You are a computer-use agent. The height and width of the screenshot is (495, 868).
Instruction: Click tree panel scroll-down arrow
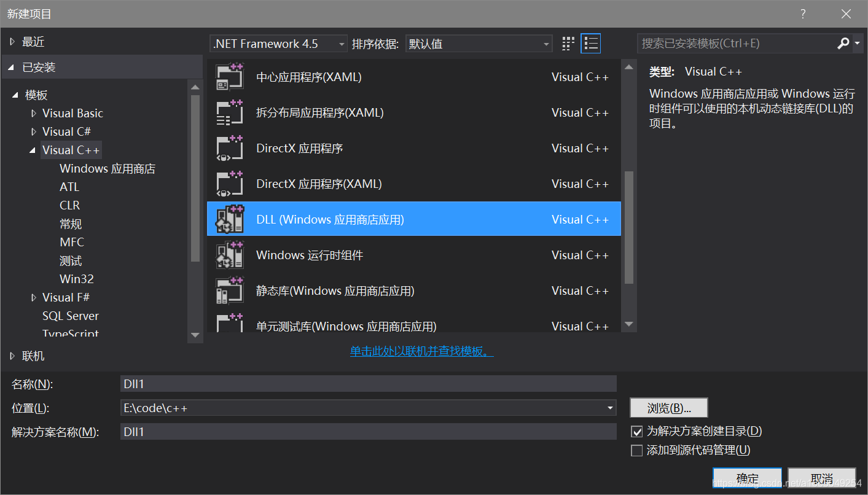[x=195, y=335]
